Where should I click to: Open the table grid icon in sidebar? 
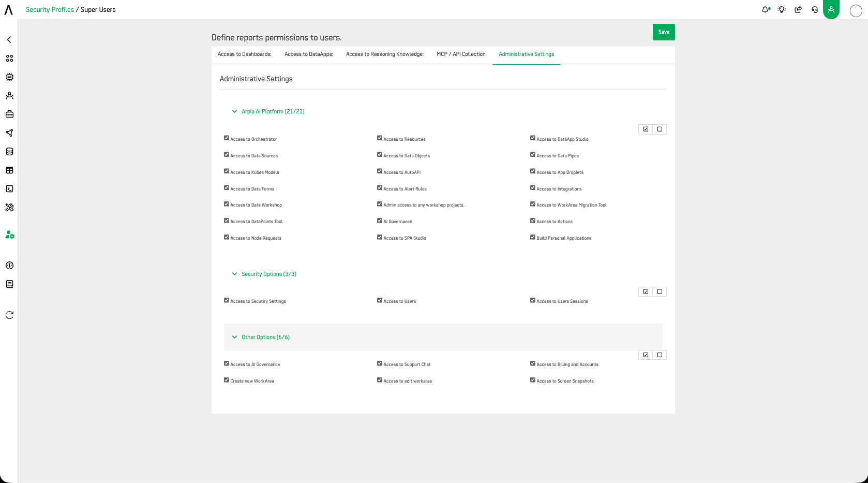[9, 170]
